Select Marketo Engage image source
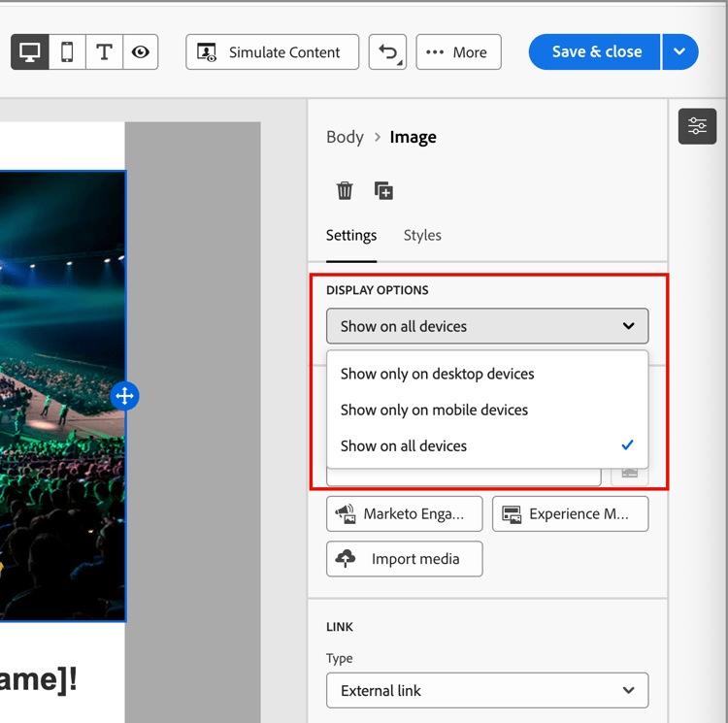This screenshot has height=723, width=728. (x=404, y=513)
